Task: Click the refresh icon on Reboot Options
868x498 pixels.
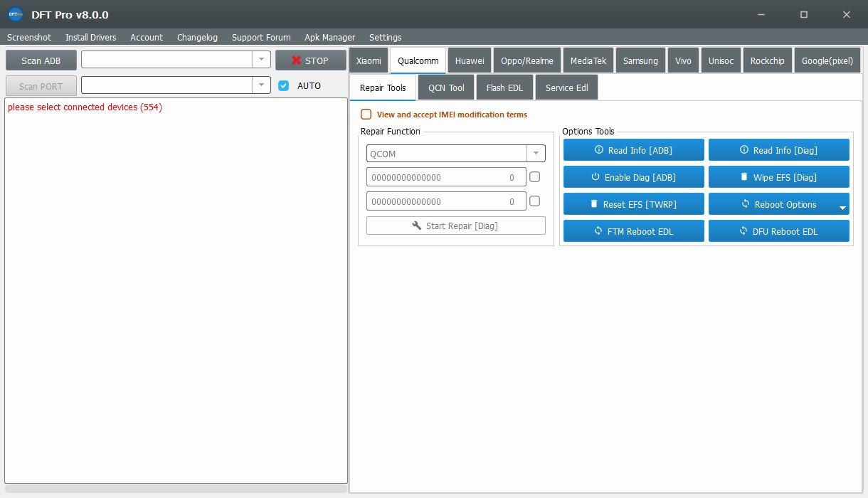Action: (x=746, y=204)
